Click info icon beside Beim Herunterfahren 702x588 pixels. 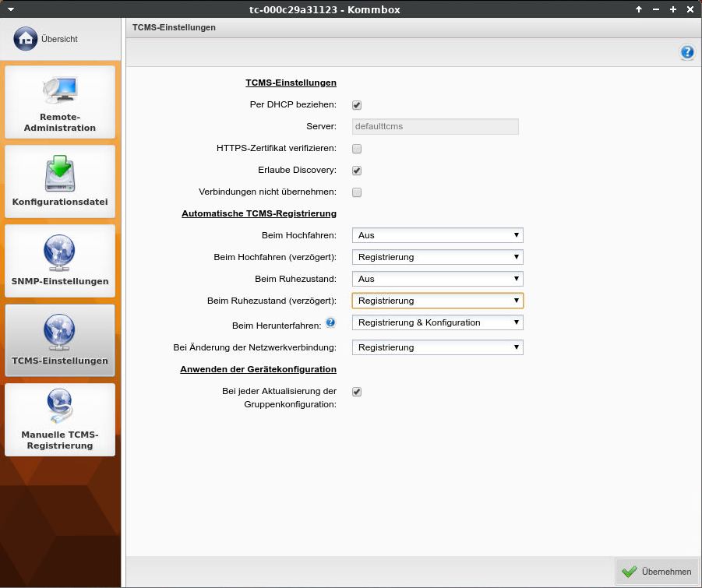330,322
